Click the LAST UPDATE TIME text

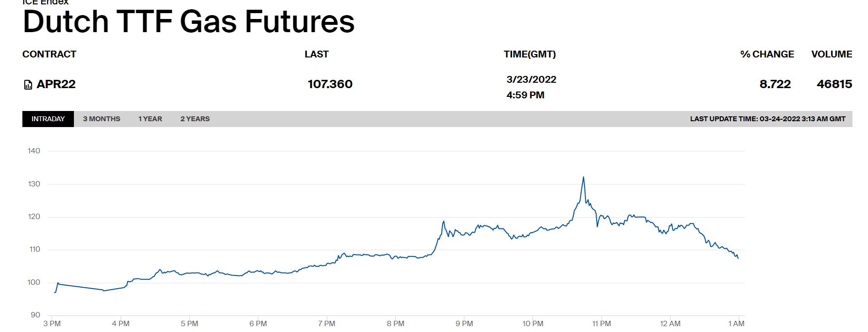(767, 119)
